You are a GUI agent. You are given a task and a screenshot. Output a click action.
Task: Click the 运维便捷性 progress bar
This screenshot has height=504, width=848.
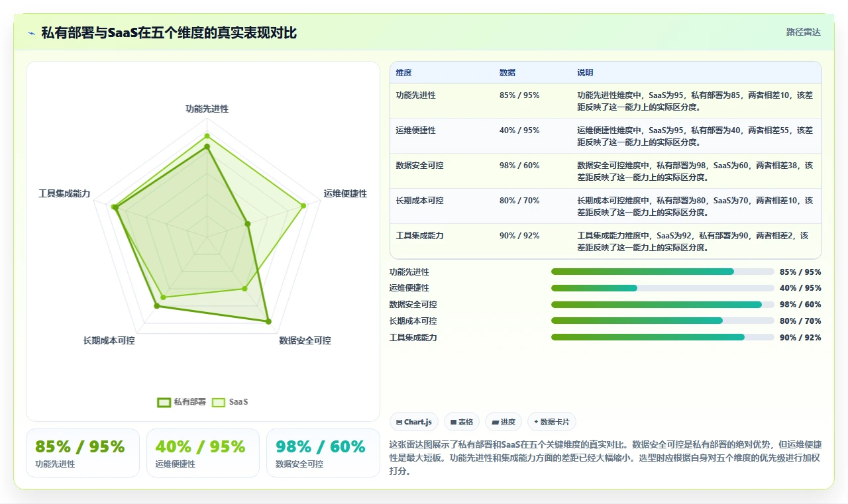[662, 288]
